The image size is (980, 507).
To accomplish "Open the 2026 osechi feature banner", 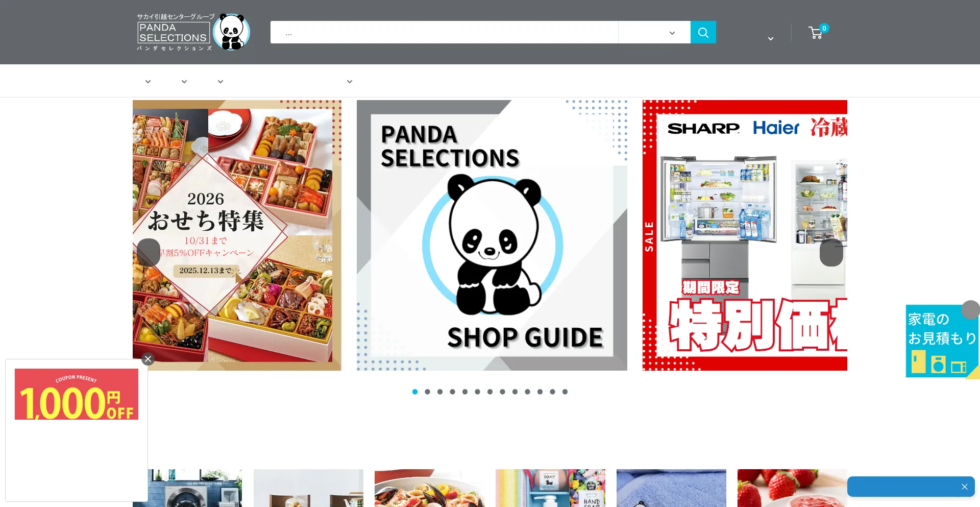I will [x=237, y=235].
